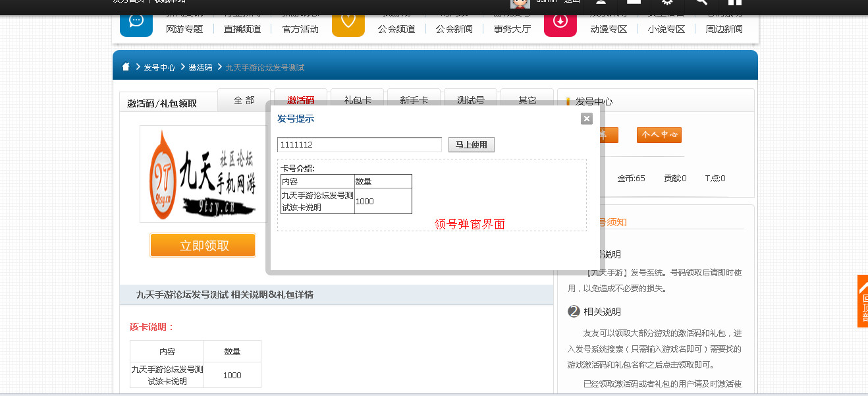Go to 发号中心 in the breadcrumb
This screenshot has height=396, width=868.
(x=159, y=67)
